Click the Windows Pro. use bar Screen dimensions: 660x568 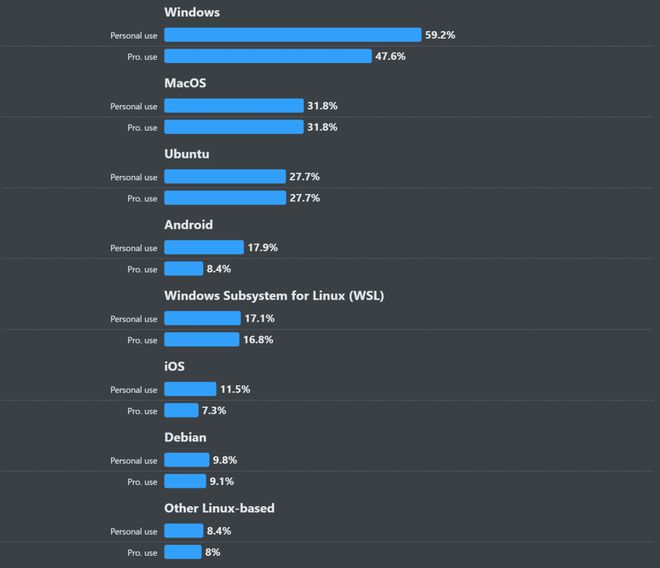(268, 56)
